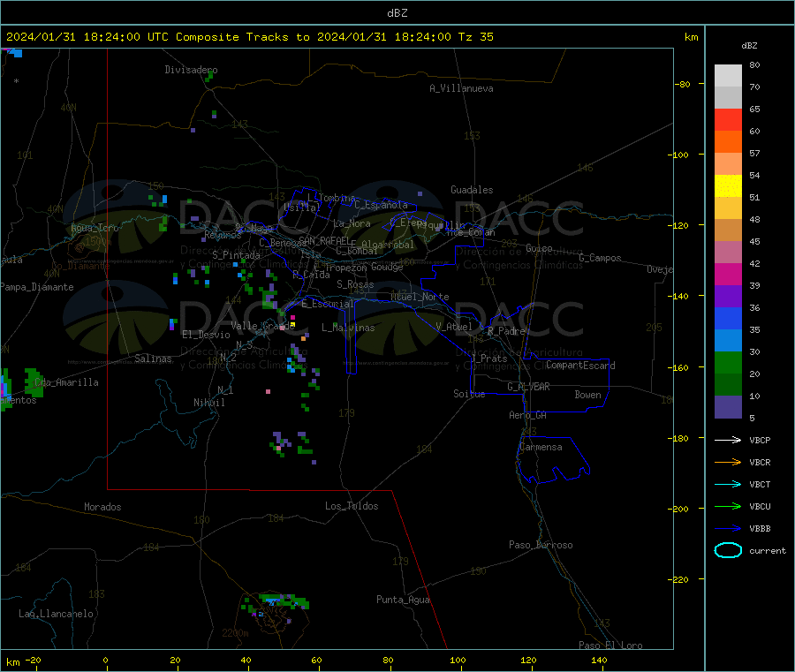This screenshot has width=795, height=672.
Task: Click the Divisadero map label
Action: [191, 70]
